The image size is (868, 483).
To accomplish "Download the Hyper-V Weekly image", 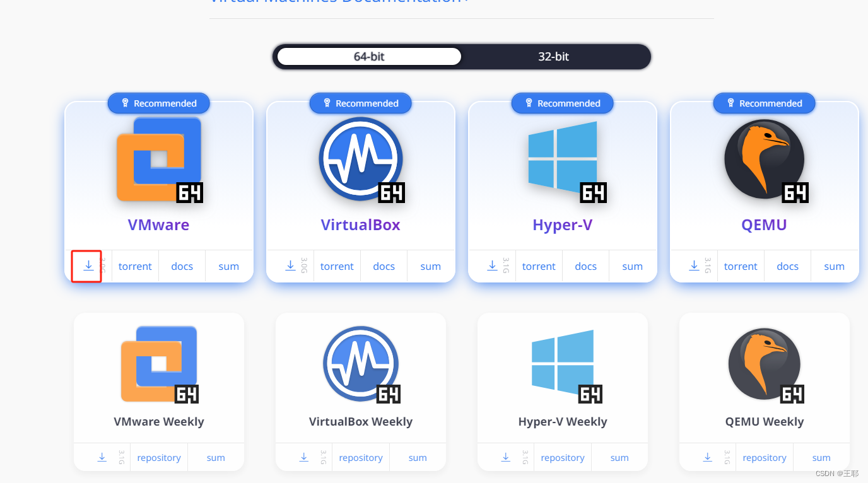I will click(506, 457).
